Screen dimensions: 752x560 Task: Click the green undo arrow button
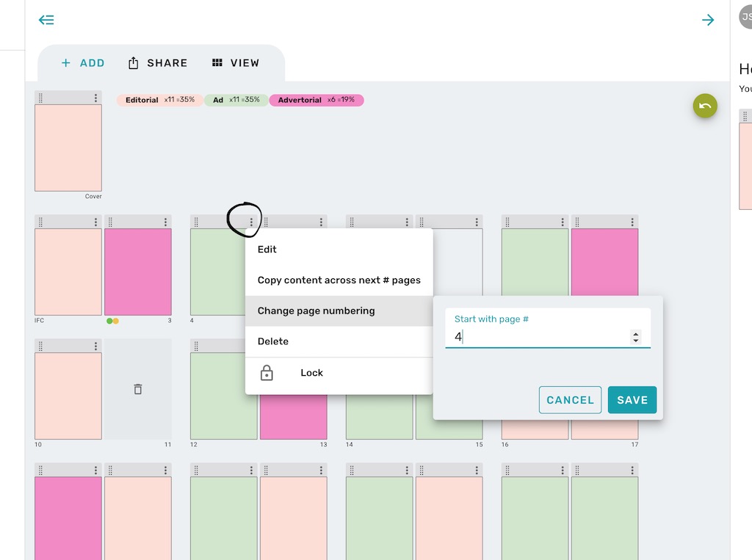point(704,106)
